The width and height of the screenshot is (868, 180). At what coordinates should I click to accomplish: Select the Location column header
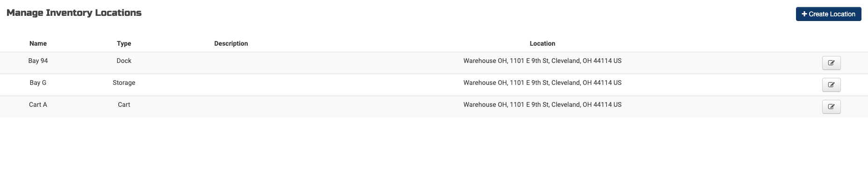point(542,43)
